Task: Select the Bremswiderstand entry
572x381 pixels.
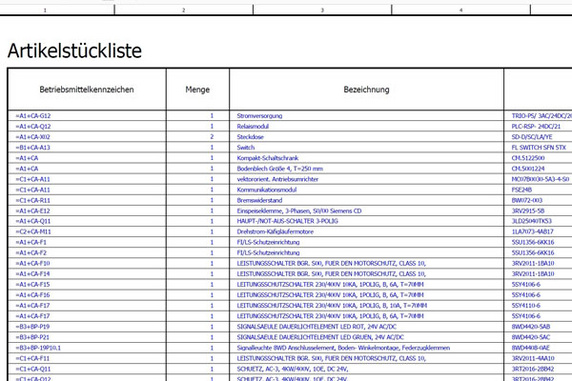Action: 259,200
